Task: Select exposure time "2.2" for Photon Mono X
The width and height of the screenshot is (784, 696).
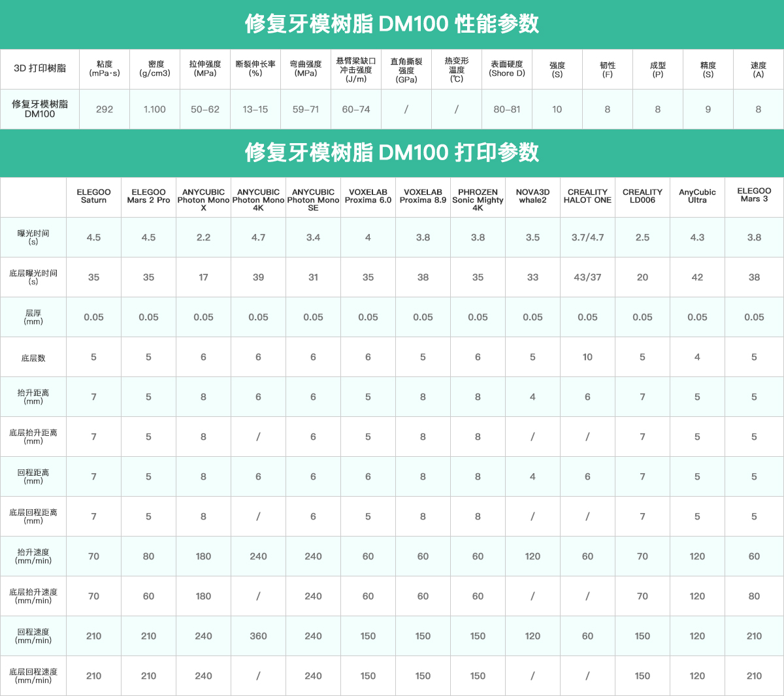Action: click(203, 237)
